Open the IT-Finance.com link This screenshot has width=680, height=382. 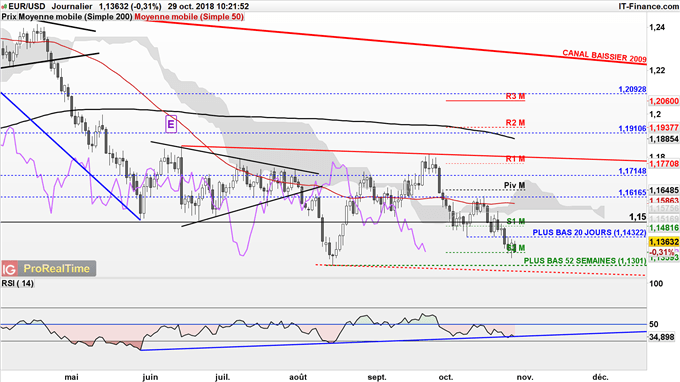click(x=648, y=6)
